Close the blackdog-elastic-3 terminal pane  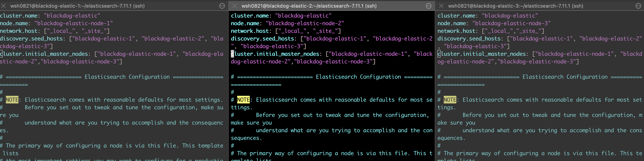point(441,6)
